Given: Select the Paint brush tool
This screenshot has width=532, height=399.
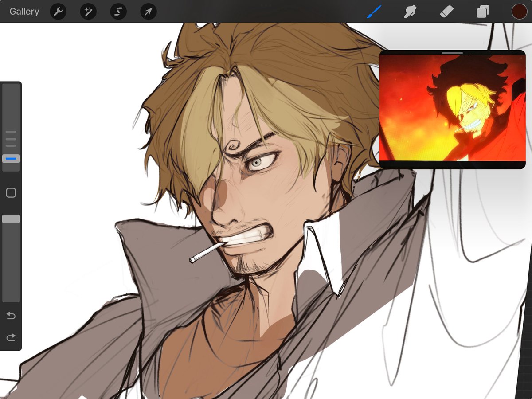Looking at the screenshot, I should [374, 12].
